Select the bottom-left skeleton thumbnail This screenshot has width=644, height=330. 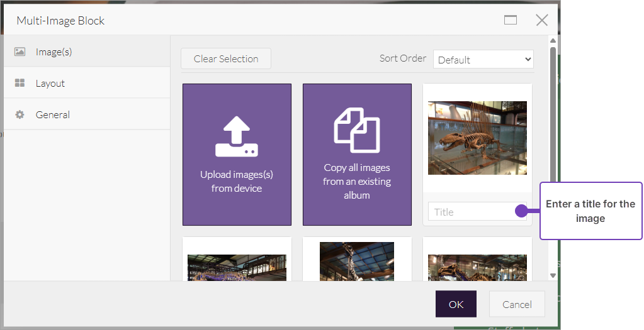coord(237,267)
